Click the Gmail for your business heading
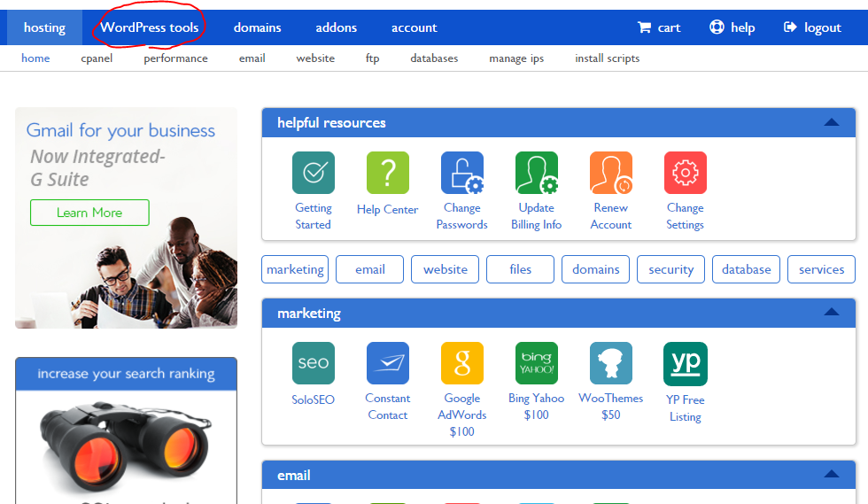 point(120,131)
